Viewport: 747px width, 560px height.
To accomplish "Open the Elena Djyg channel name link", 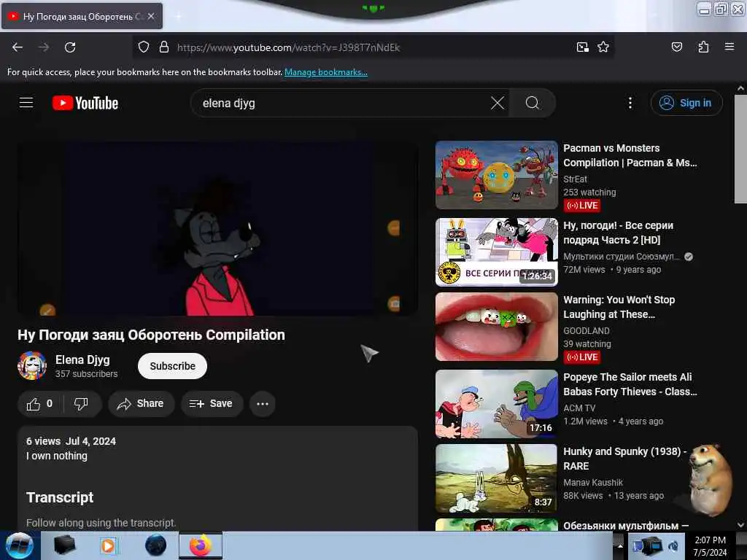I will 82,360.
